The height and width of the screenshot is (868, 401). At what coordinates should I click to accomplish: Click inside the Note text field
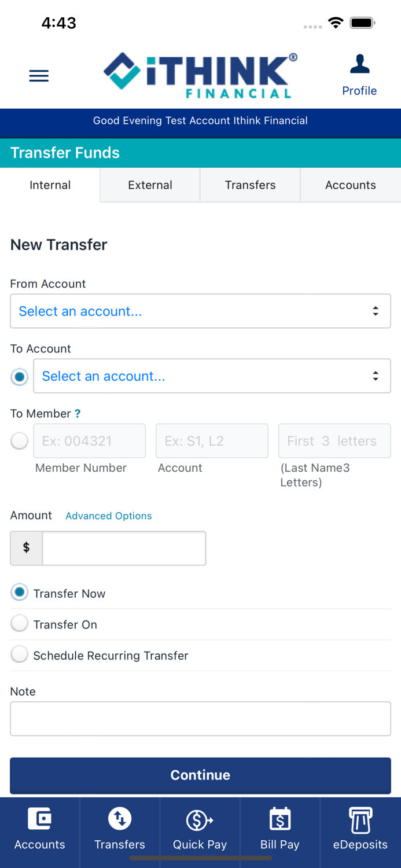200,718
